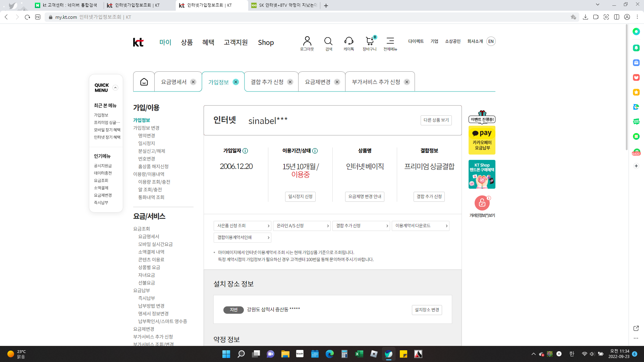Close the 요금명세서 tab

193,82
